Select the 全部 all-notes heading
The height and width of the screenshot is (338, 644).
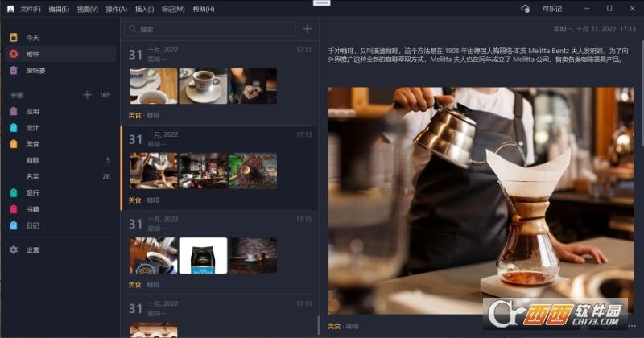17,95
